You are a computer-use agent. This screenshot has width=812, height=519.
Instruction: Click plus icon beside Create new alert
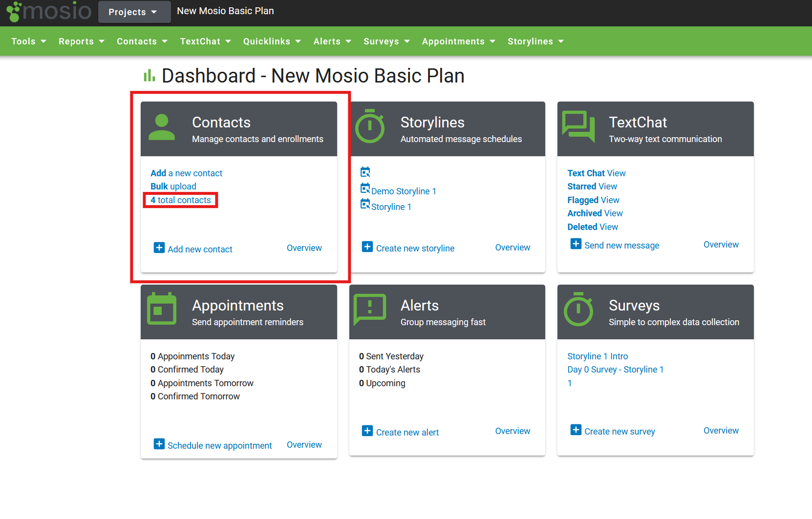click(367, 431)
